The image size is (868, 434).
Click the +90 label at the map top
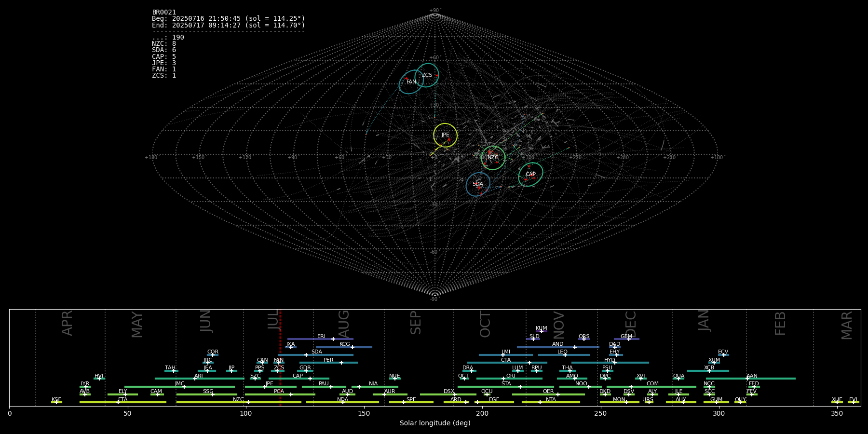(435, 11)
